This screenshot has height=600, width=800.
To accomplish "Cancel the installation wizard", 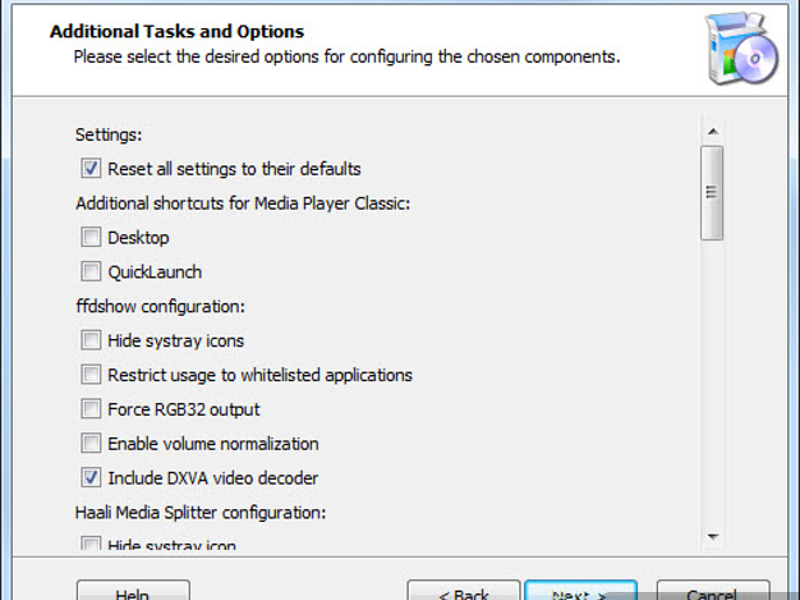I will [x=713, y=591].
